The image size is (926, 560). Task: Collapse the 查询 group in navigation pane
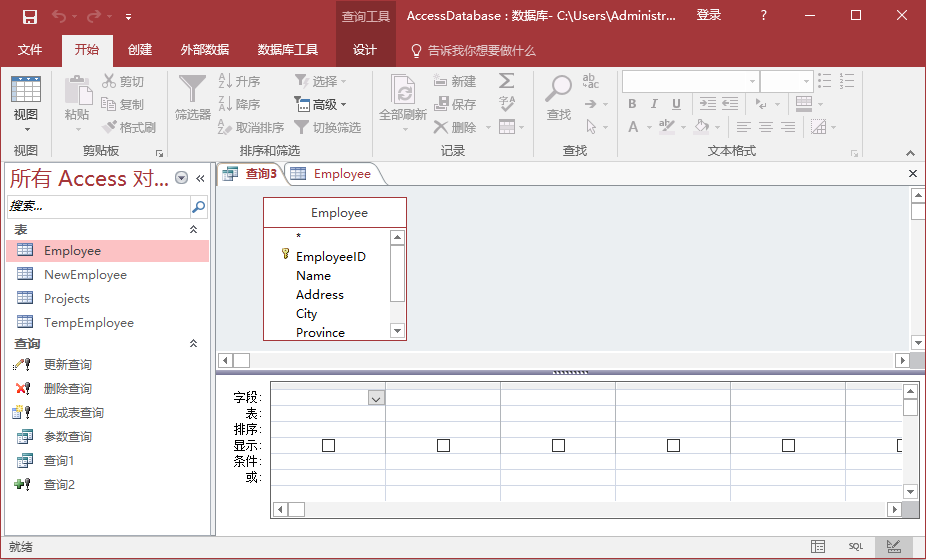194,344
